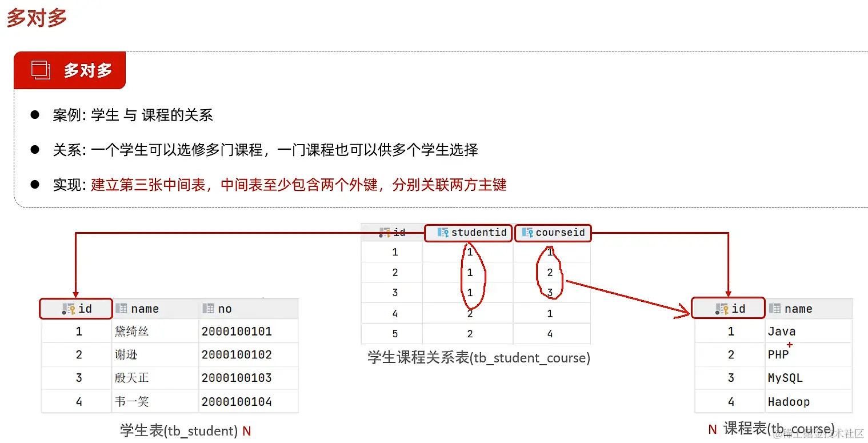
Task: Select the studentid column header
Action: coord(469,233)
